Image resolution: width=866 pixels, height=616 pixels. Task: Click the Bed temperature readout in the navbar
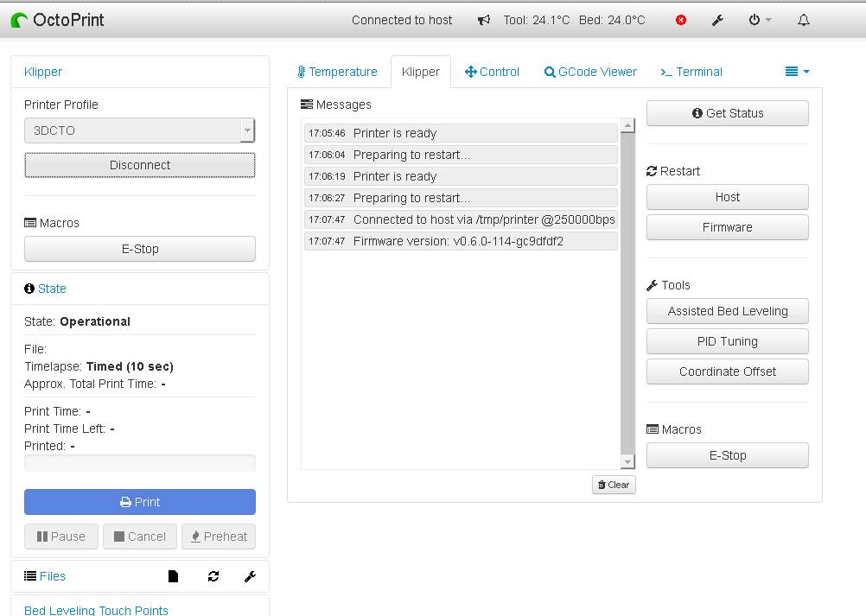(x=612, y=21)
